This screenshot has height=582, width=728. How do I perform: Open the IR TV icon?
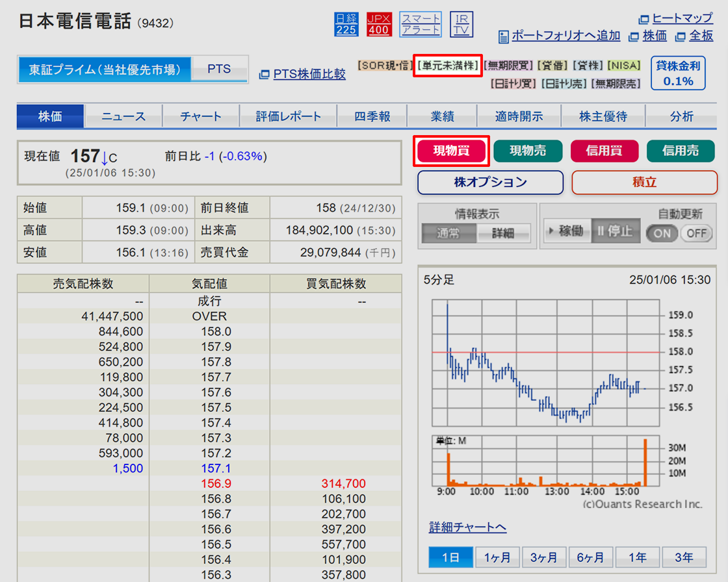click(x=461, y=24)
